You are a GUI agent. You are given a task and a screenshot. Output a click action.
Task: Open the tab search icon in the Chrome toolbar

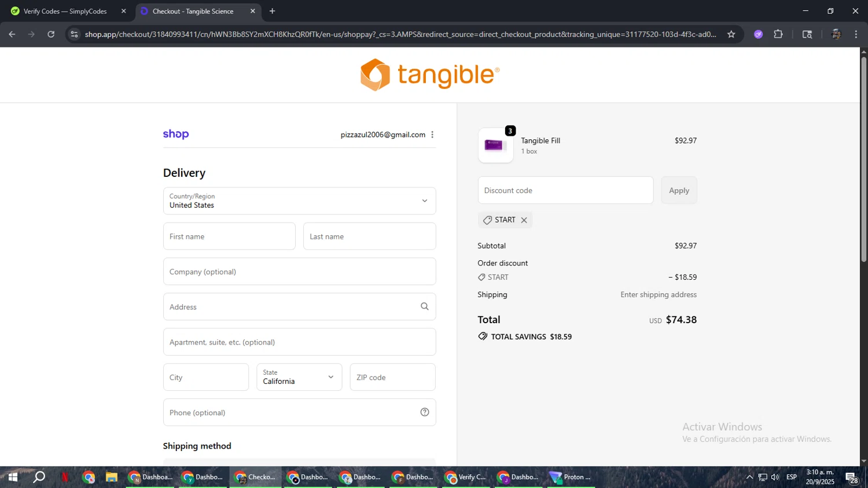(807, 34)
